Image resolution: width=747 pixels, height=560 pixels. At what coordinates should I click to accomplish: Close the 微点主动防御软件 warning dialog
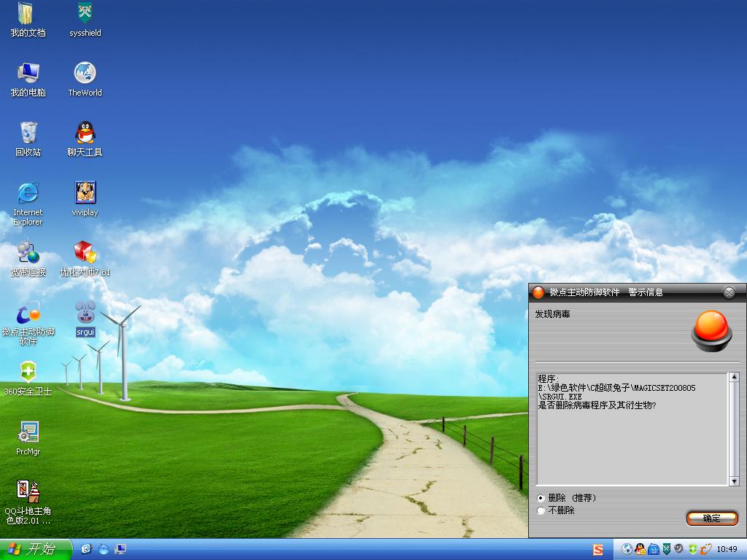tap(728, 292)
